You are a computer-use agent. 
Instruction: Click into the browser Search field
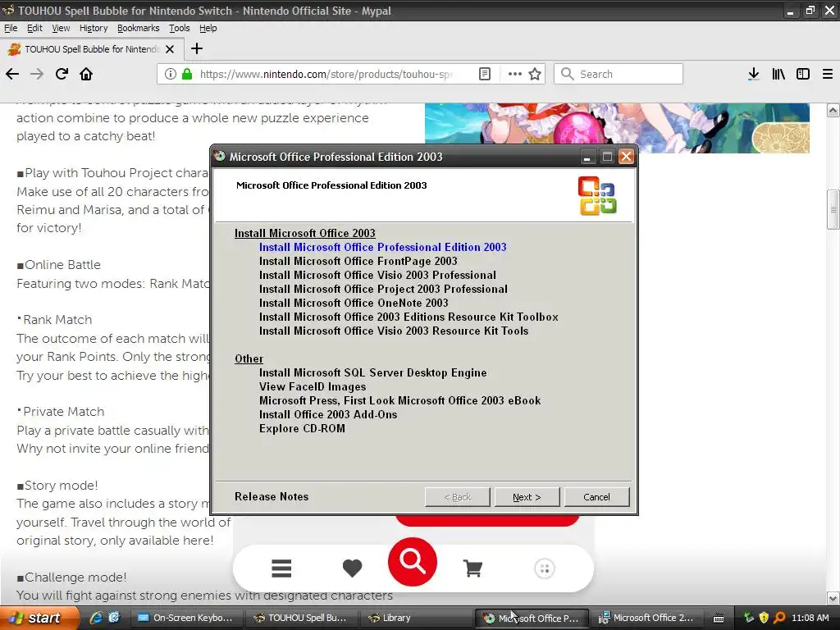point(619,74)
